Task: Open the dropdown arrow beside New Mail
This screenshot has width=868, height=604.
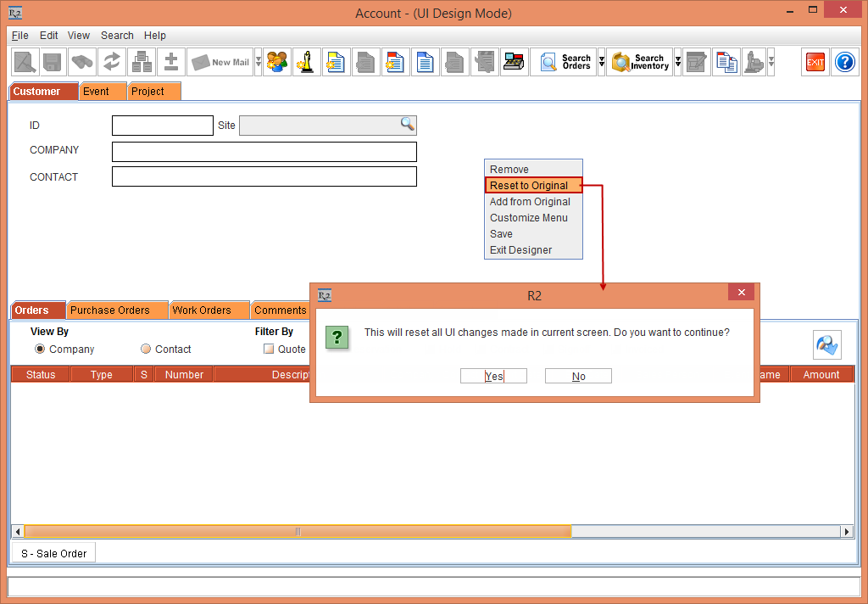Action: point(258,62)
